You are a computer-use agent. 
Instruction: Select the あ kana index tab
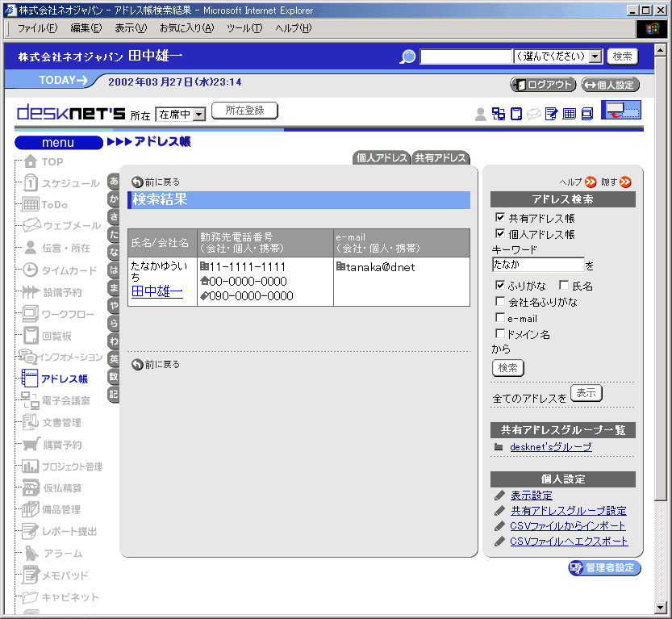click(x=113, y=181)
